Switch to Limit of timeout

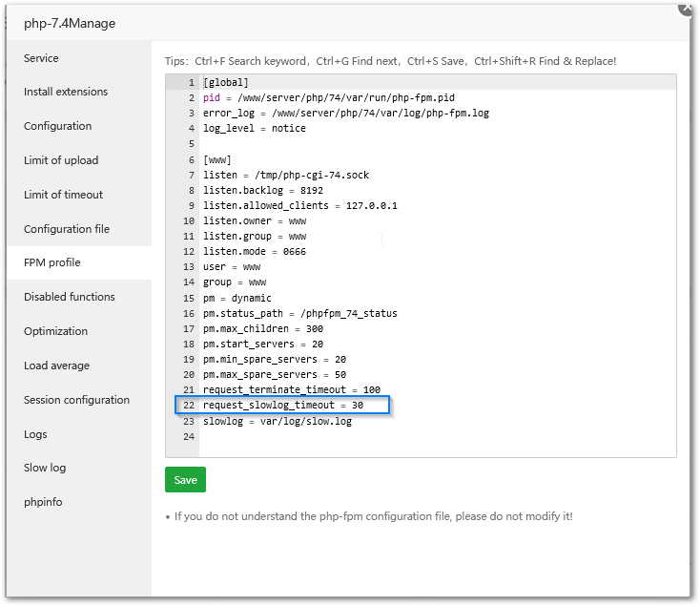63,195
